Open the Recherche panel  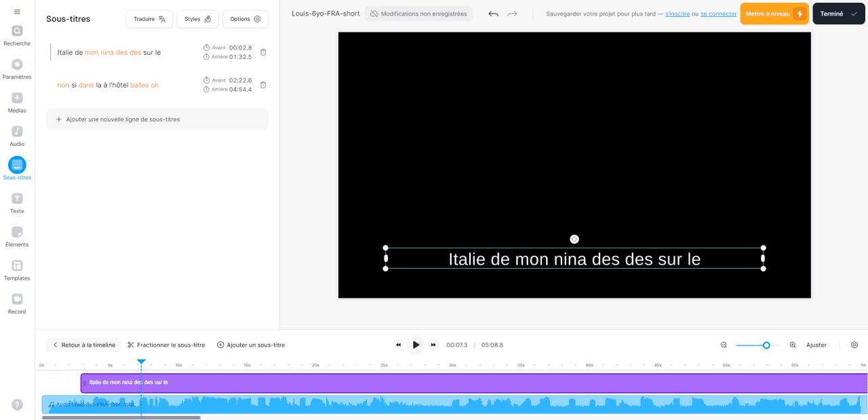17,35
